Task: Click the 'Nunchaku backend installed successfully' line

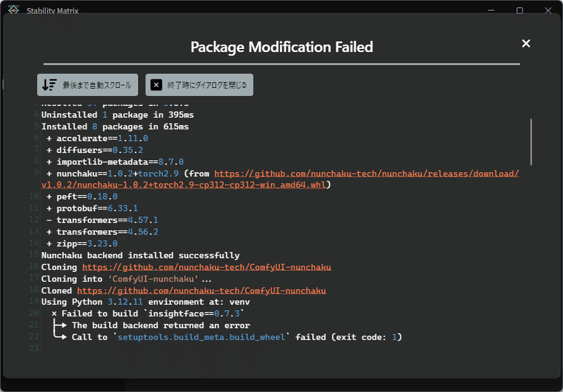Action: 140,255
